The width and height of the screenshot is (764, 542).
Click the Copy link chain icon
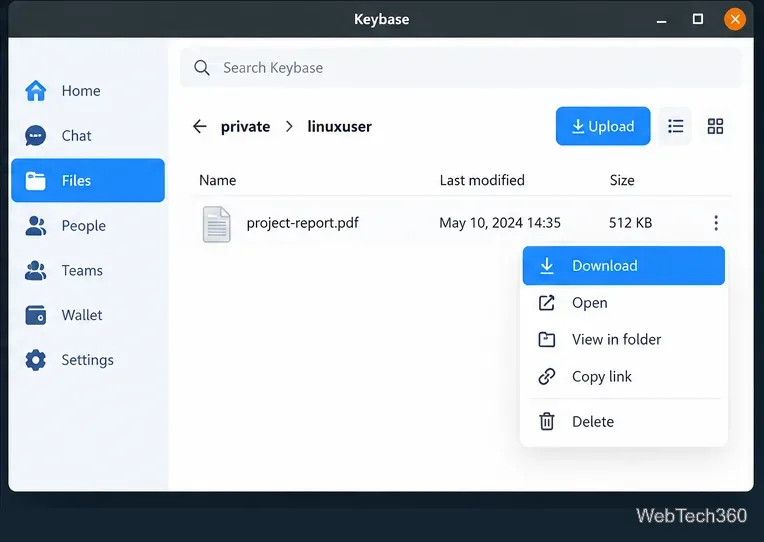click(x=547, y=377)
